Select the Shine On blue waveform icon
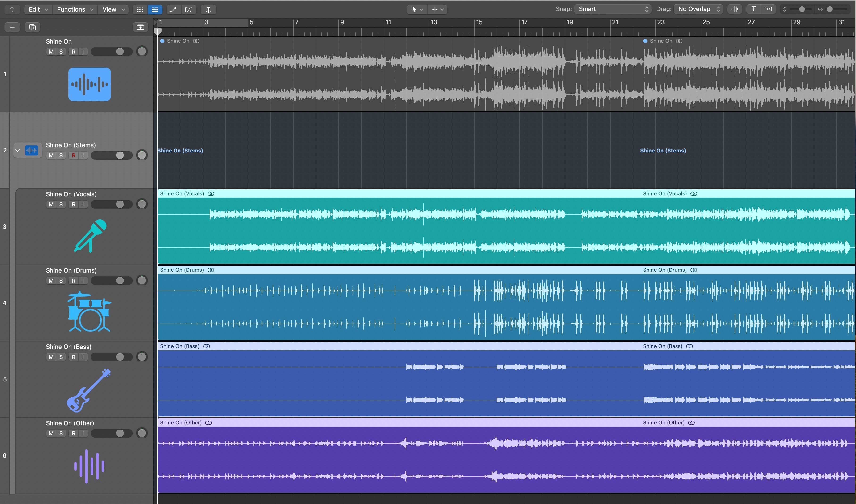The height and width of the screenshot is (504, 856). coord(89,84)
